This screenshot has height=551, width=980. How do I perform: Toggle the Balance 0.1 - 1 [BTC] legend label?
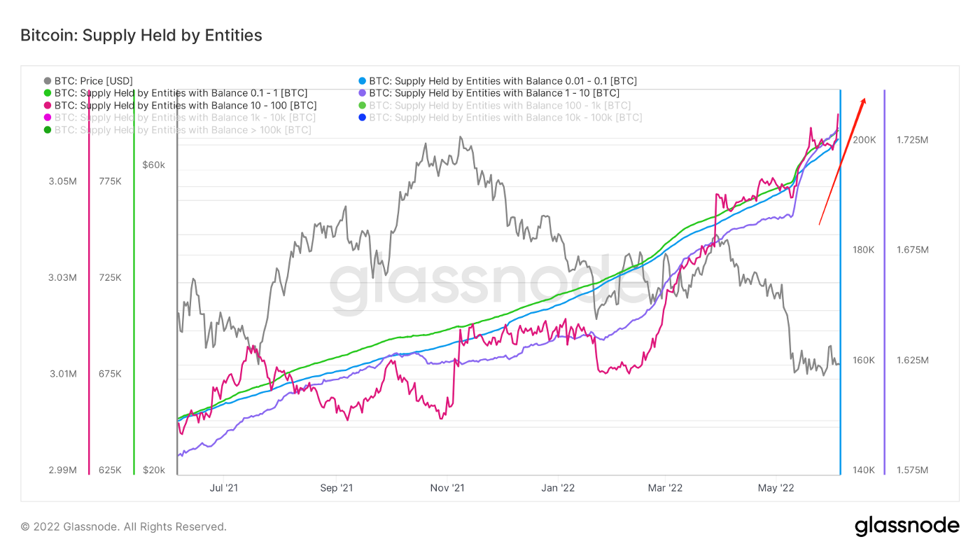tap(181, 93)
